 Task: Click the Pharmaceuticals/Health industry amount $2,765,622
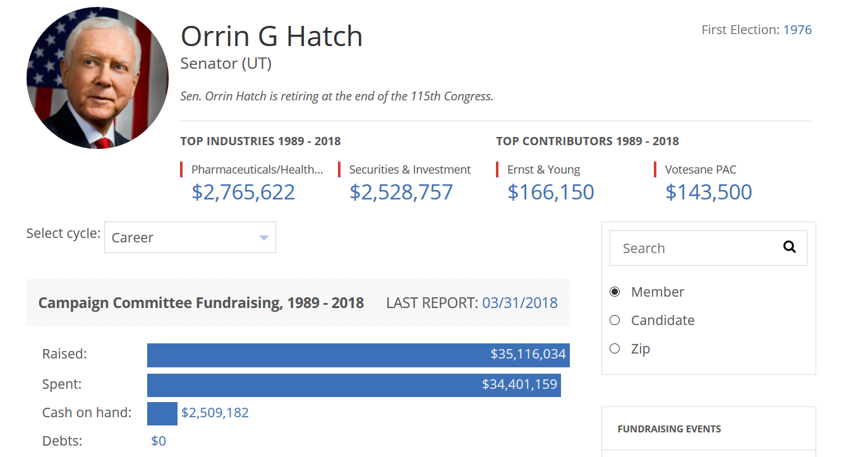[x=243, y=192]
